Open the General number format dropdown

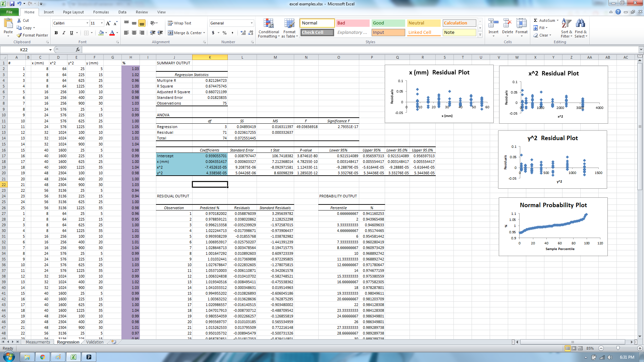click(x=252, y=23)
